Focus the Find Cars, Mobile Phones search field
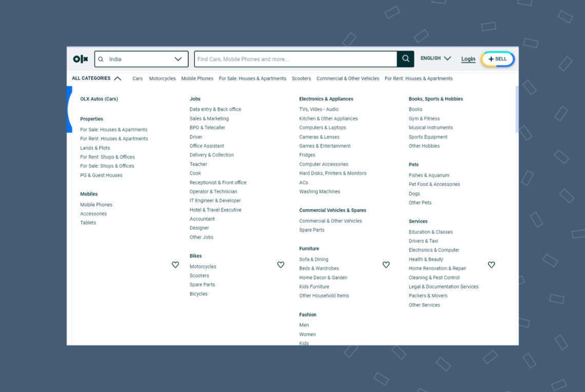The height and width of the screenshot is (392, 585). click(x=296, y=59)
